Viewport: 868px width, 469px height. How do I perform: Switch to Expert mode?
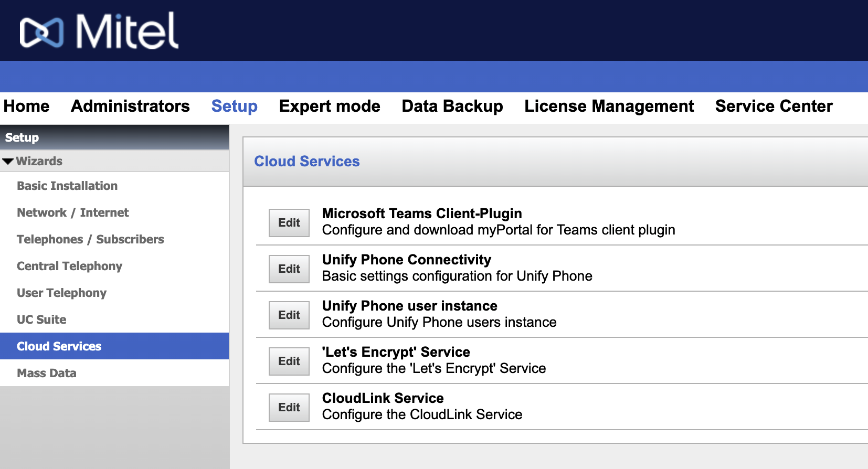click(330, 106)
